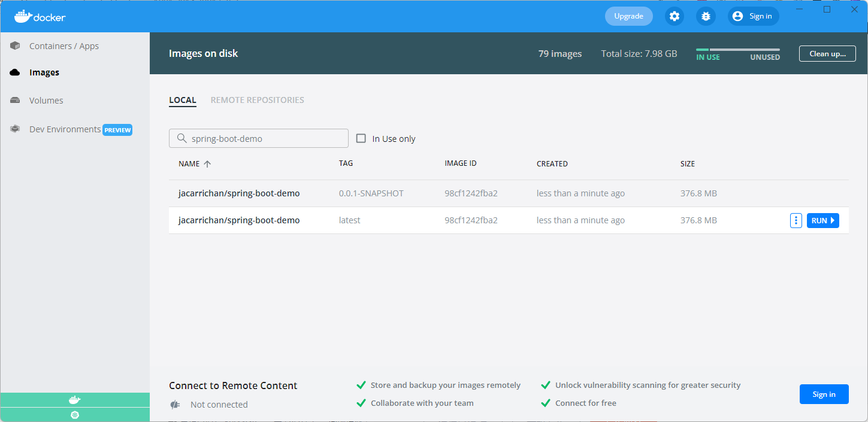Image resolution: width=868 pixels, height=422 pixels.
Task: Click the user avatar icon beside Sign in
Action: 737,16
